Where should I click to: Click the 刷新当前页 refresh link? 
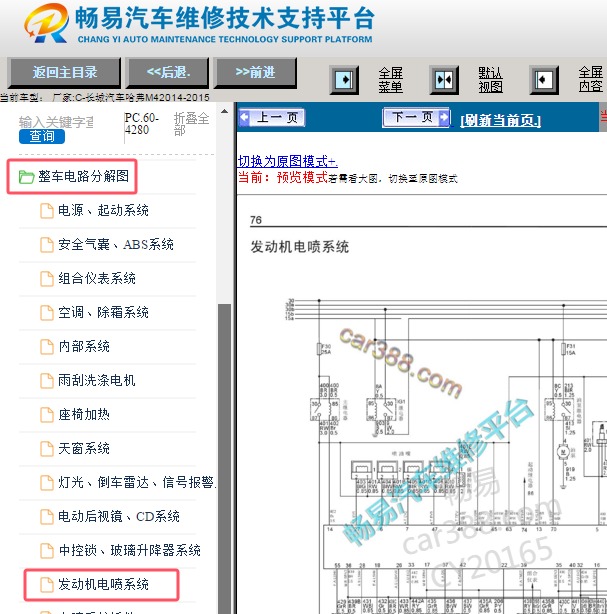tap(500, 120)
